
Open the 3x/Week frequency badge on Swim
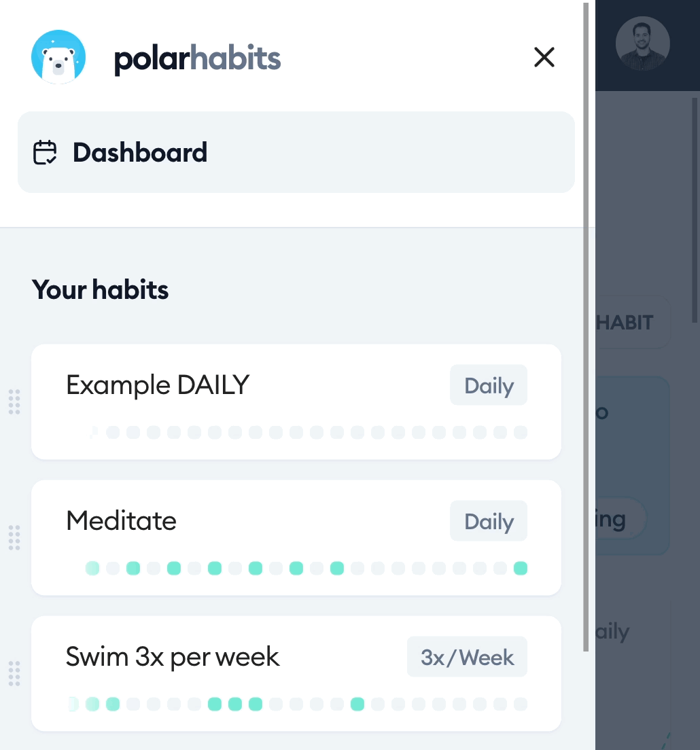pos(467,656)
